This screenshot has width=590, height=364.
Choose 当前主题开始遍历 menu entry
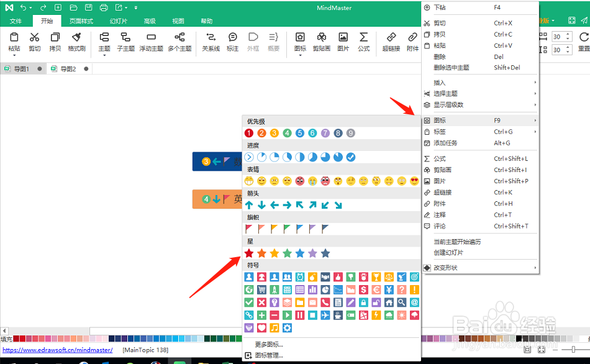pyautogui.click(x=479, y=242)
